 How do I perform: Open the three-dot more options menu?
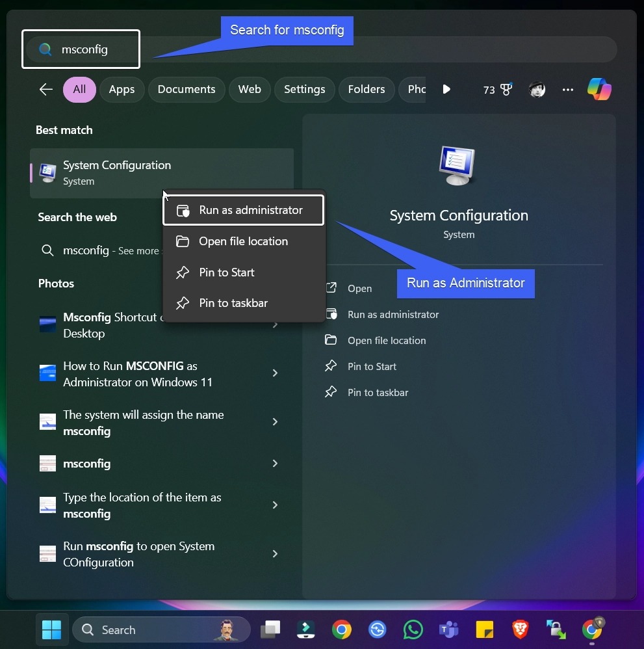click(x=567, y=89)
